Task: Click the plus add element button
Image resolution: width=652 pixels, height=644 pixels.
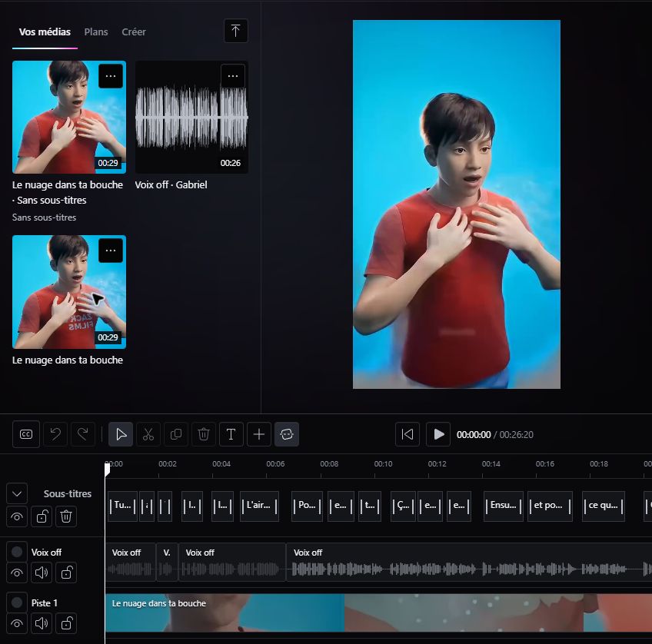Action: click(259, 434)
